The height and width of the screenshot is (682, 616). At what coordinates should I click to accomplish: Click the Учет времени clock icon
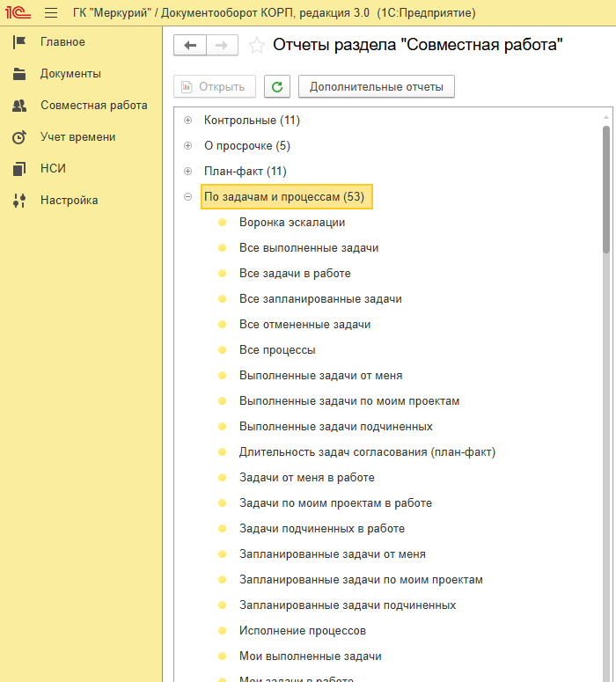(x=19, y=137)
